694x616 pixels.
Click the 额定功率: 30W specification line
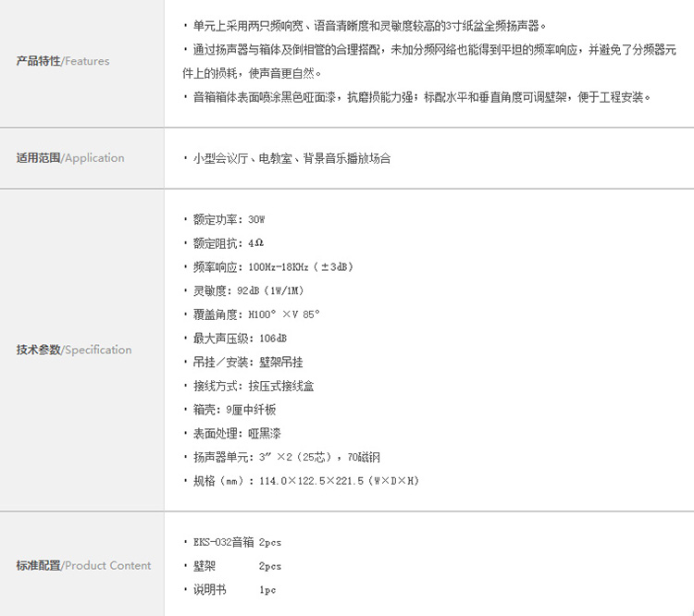(x=229, y=219)
